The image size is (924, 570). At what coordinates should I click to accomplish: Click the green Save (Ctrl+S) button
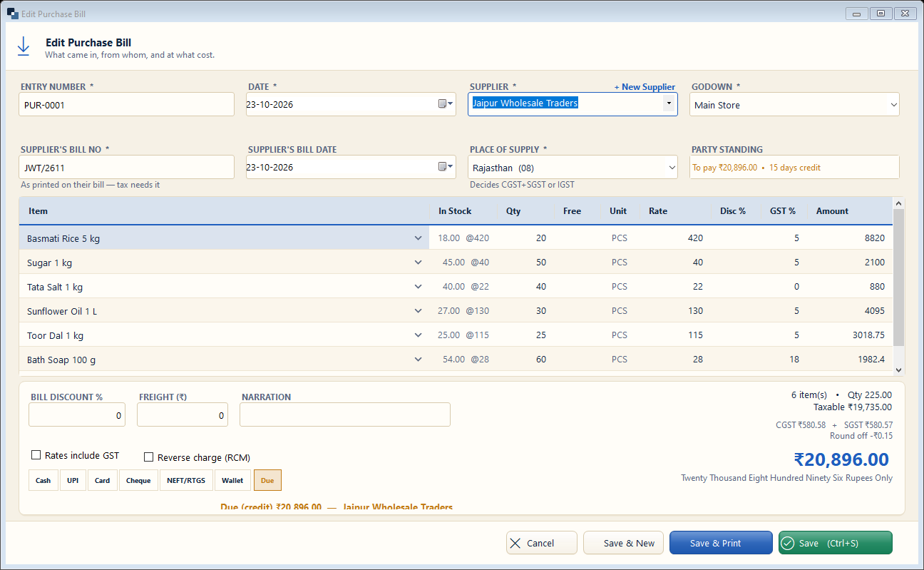[x=836, y=543]
